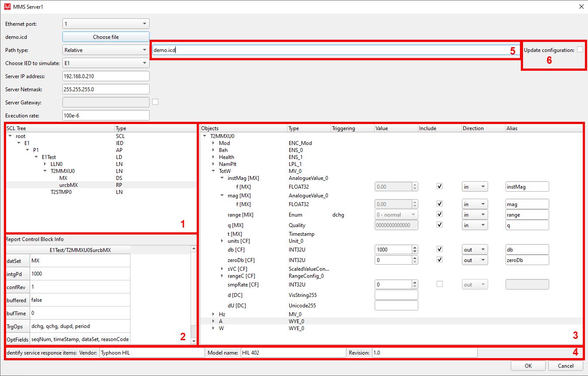588x376 pixels.
Task: Open Direction dropdown for db [CF]
Action: point(475,249)
